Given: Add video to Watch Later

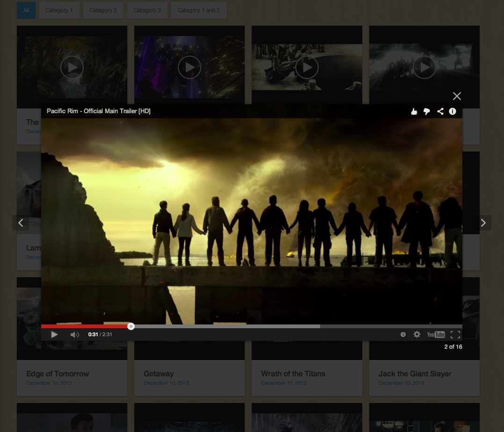Looking at the screenshot, I should 403,334.
